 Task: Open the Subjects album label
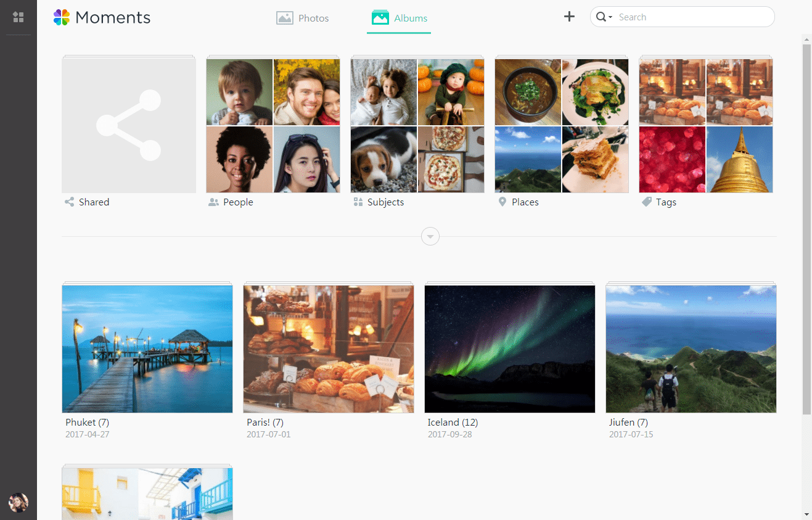click(x=385, y=202)
